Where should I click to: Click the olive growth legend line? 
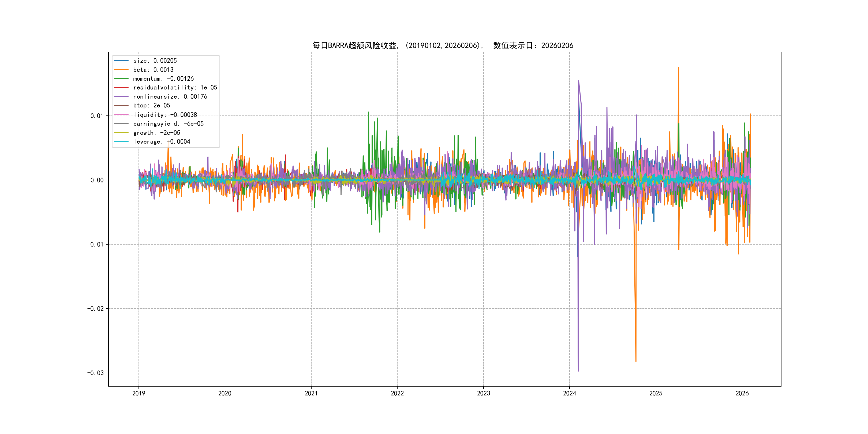pos(121,133)
